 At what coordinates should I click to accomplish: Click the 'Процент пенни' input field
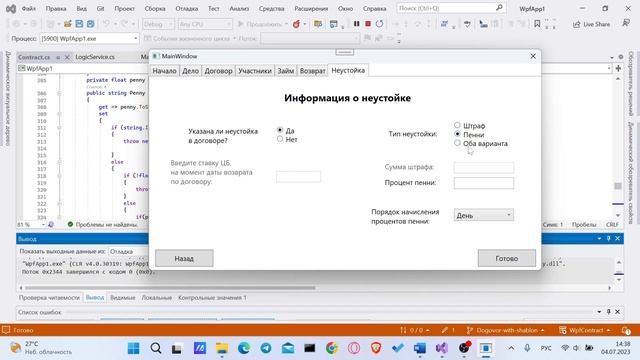point(484,183)
